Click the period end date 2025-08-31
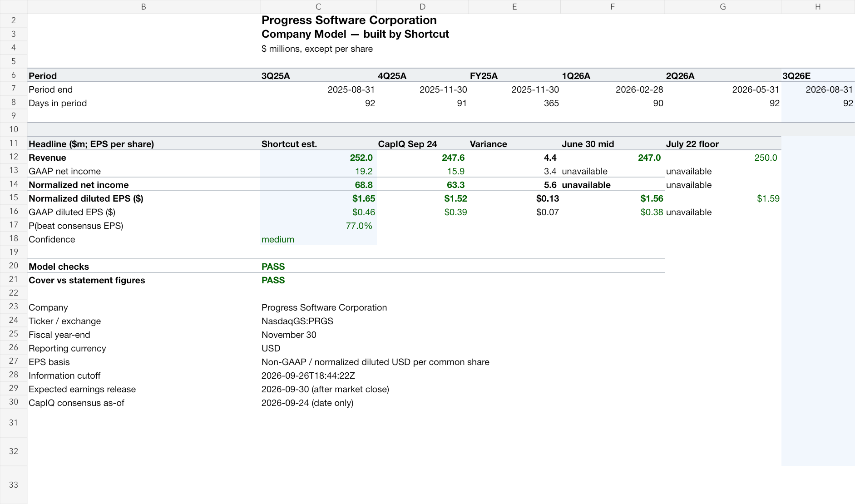The width and height of the screenshot is (855, 504). coord(351,89)
